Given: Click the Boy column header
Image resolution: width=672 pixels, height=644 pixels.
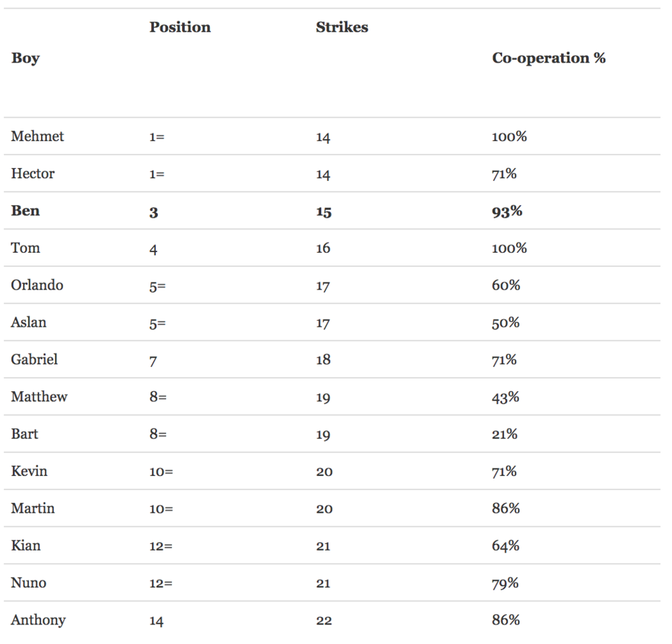Looking at the screenshot, I should click(x=26, y=58).
